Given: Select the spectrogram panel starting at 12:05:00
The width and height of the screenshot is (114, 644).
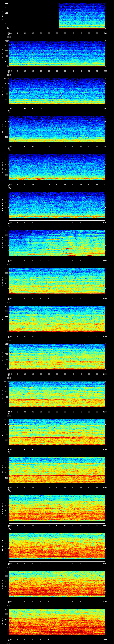Looking at the screenshot, I should click(57, 54).
